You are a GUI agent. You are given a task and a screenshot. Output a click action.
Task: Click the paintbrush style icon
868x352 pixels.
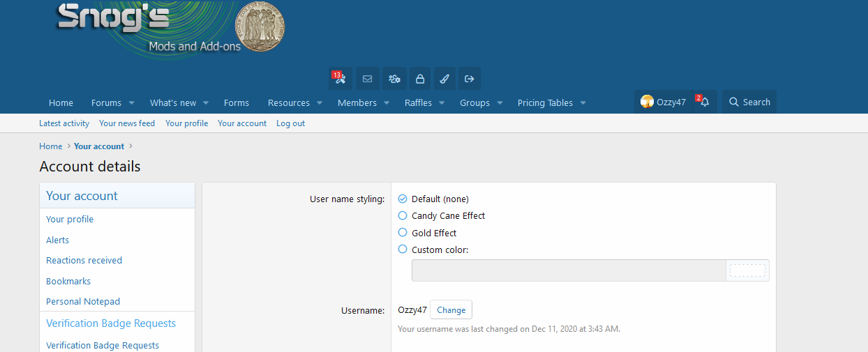coord(444,79)
